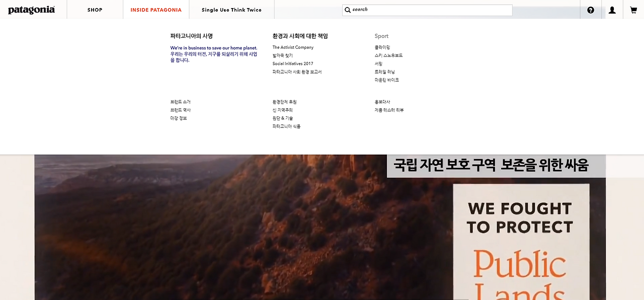644x300 pixels.
Task: Open the 환경단체 후원 link
Action: (284, 102)
